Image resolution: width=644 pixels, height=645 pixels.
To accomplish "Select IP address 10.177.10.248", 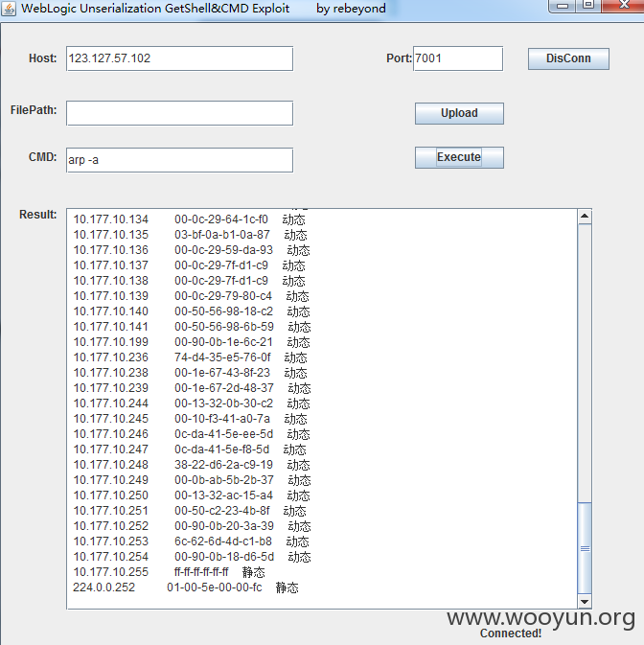I will (x=110, y=465).
